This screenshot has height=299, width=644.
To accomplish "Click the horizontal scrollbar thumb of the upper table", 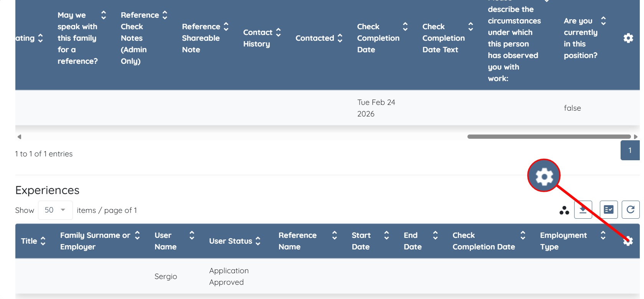I will [549, 137].
